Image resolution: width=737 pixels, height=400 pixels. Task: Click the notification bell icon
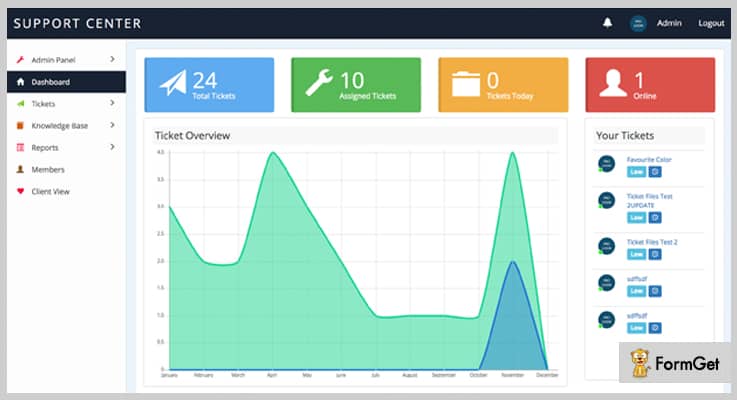(607, 23)
